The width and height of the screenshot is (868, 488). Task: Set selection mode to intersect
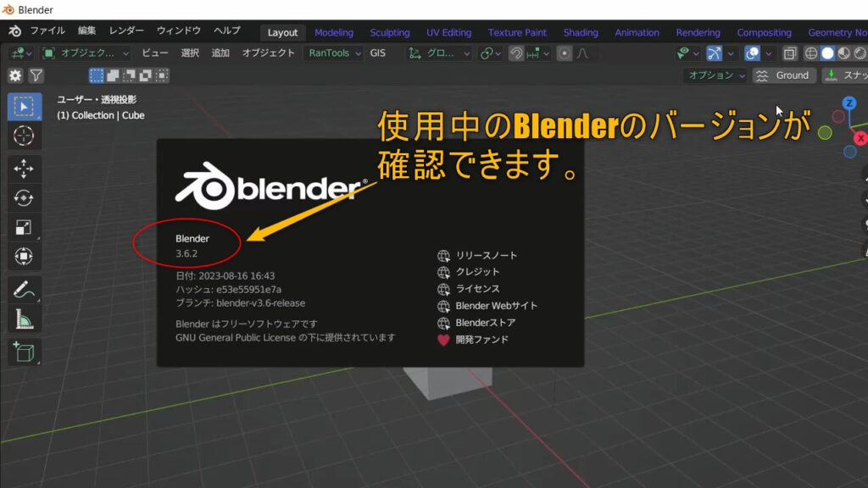pos(162,75)
